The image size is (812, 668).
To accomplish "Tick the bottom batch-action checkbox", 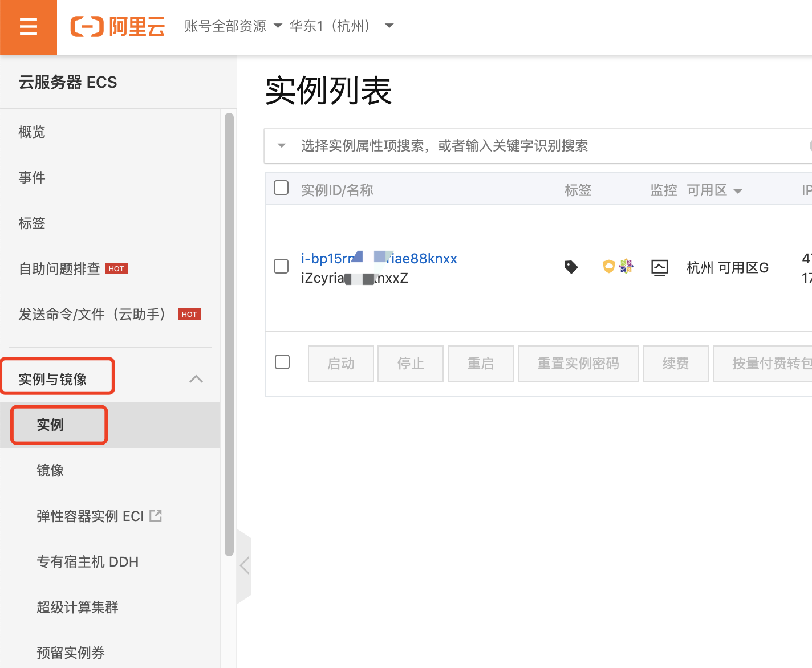I will tap(282, 362).
